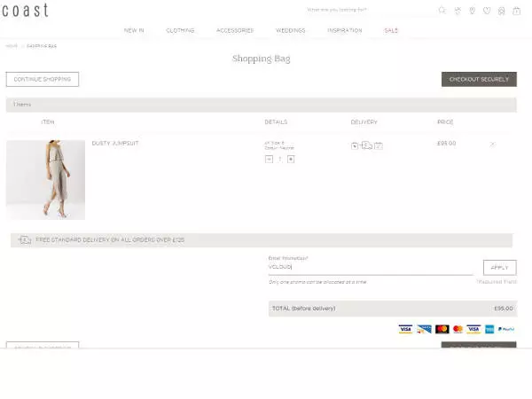Click the Continue Shopping button at top
The image size is (532, 399).
tap(43, 79)
